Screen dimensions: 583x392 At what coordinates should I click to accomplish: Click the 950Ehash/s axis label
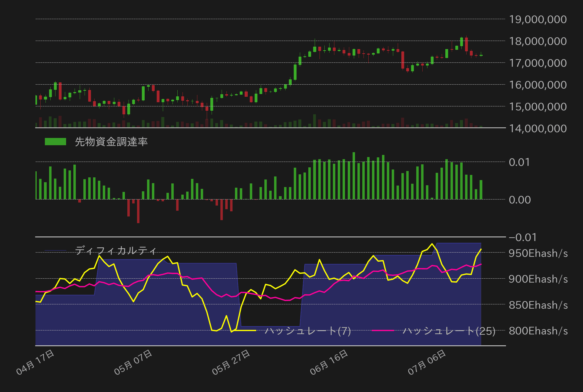[x=538, y=253]
